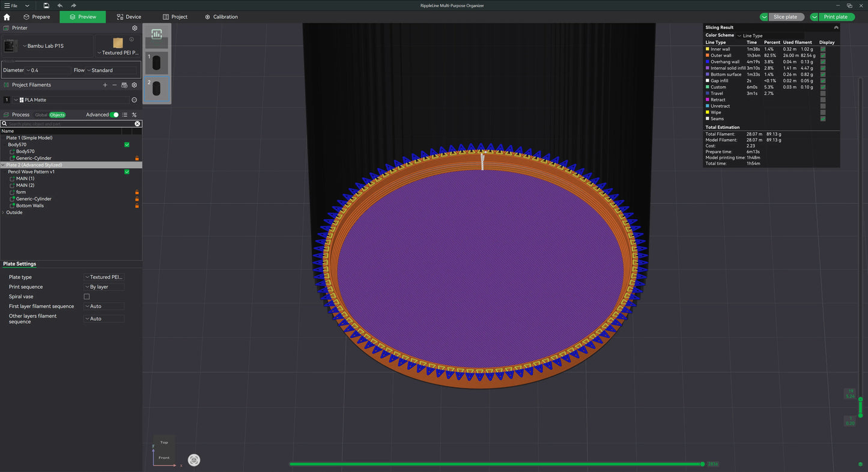The height and width of the screenshot is (472, 868).
Task: Reset camera view icon near view cube
Action: click(194, 460)
